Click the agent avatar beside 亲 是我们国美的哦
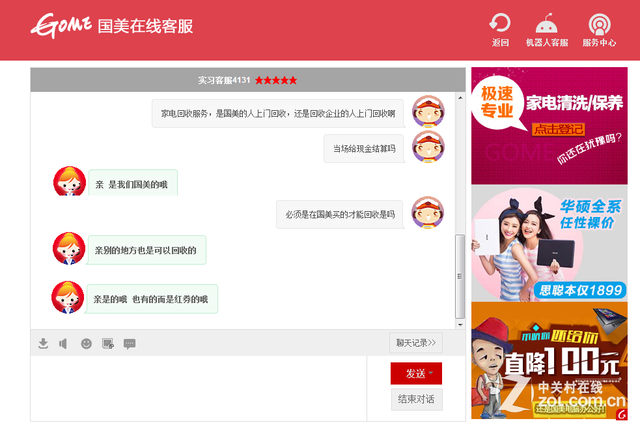640x423 pixels. 69,181
